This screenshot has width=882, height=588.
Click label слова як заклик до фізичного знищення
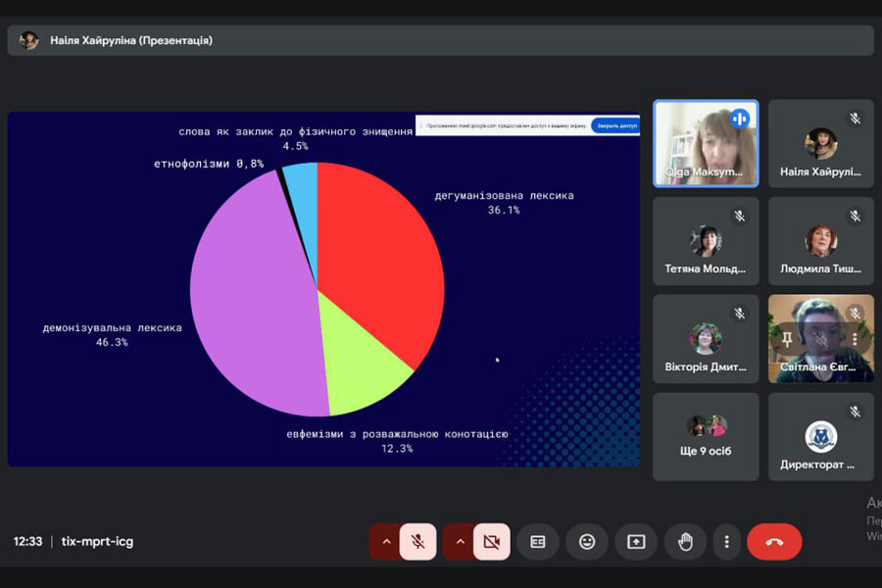(x=295, y=131)
